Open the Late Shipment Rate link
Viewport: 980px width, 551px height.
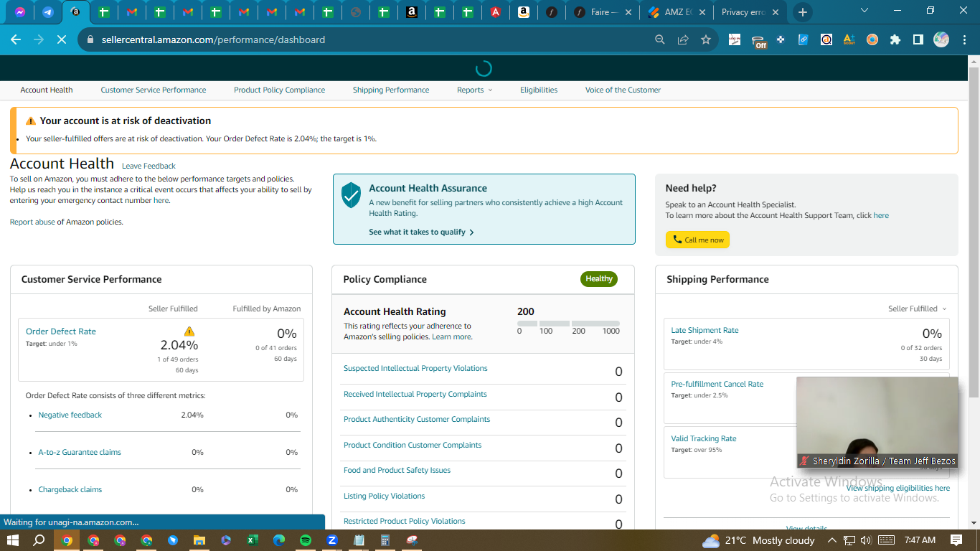(705, 330)
